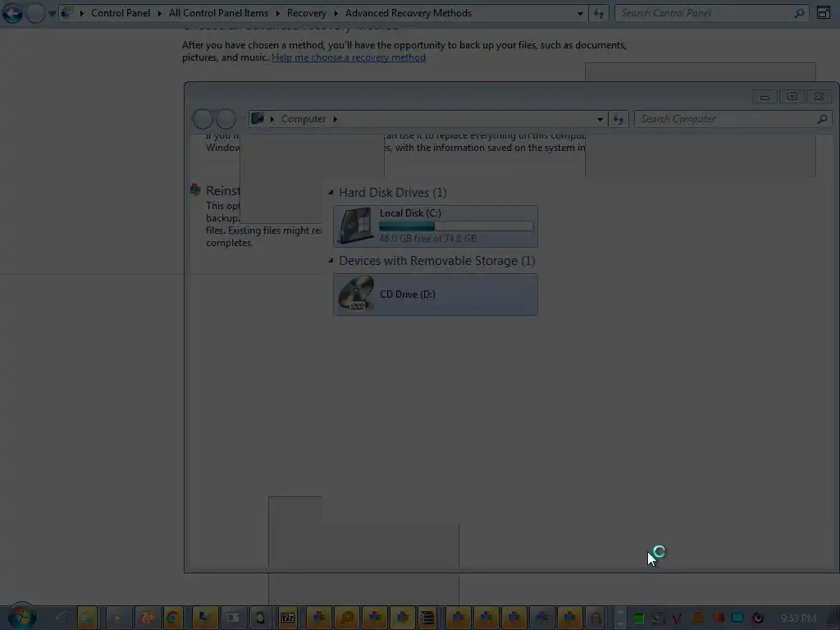
Task: Refresh the Control Panel address bar
Action: [x=598, y=13]
